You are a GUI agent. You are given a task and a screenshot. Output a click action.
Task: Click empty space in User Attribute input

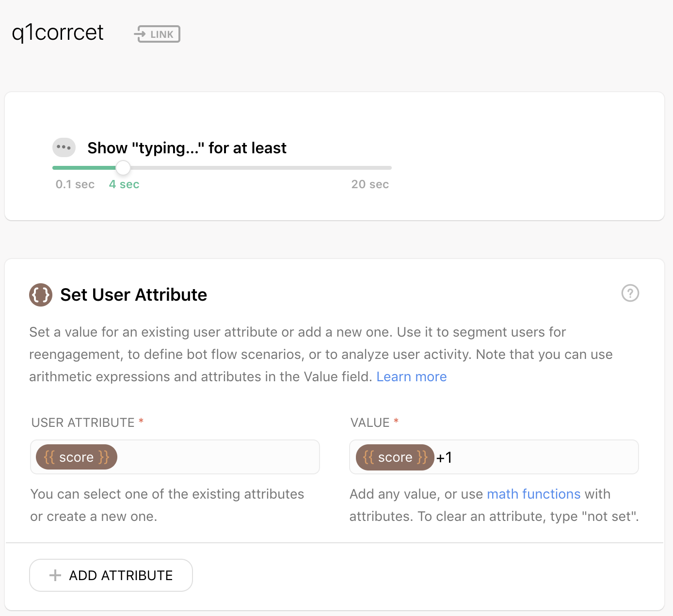point(218,457)
